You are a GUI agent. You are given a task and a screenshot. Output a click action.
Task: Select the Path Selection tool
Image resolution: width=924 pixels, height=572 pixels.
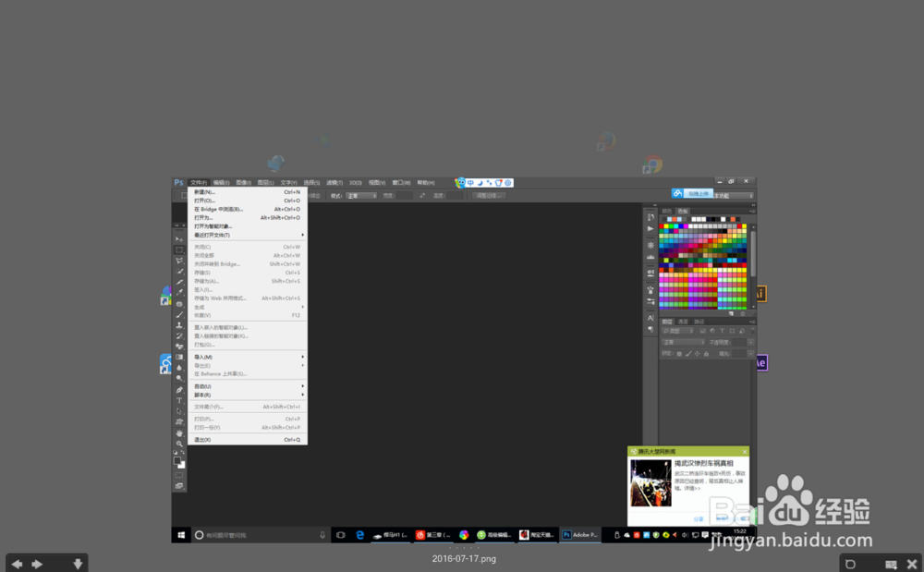pyautogui.click(x=179, y=411)
